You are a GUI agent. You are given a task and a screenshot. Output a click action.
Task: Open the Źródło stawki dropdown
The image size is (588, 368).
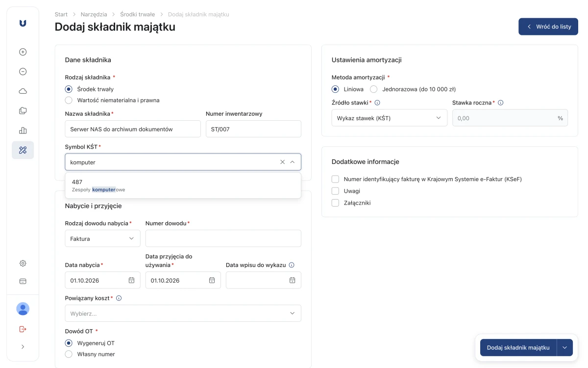[x=389, y=118]
